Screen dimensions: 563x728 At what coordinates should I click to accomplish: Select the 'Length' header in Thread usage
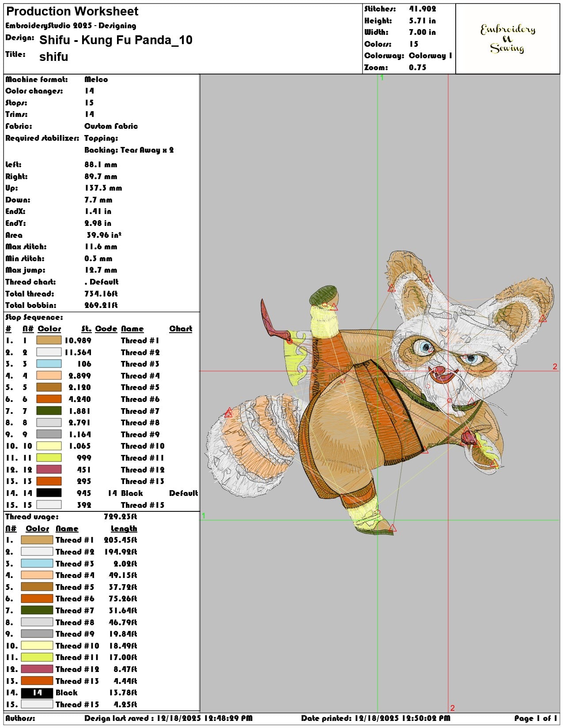coord(124,529)
